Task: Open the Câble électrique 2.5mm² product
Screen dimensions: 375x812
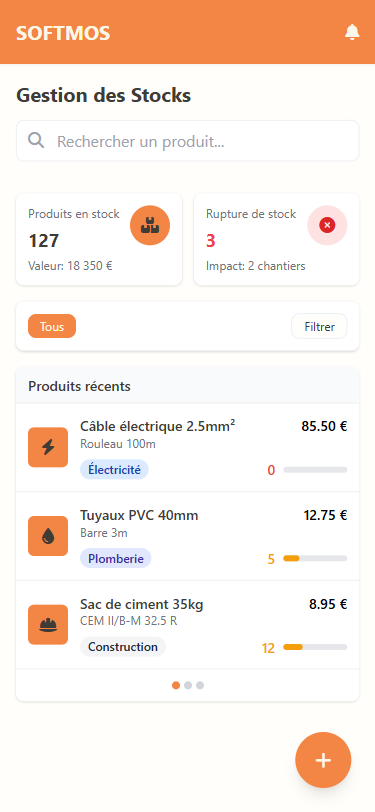Action: point(188,447)
